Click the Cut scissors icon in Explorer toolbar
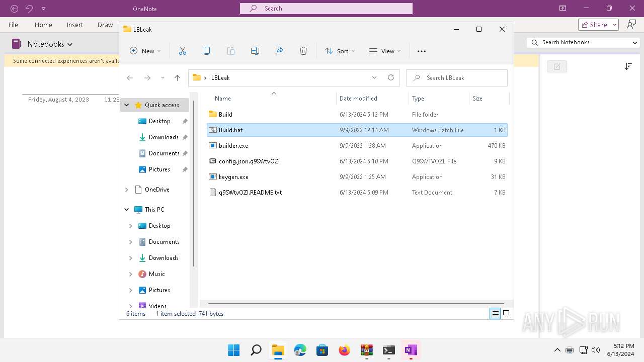Image resolution: width=644 pixels, height=362 pixels. (182, 51)
